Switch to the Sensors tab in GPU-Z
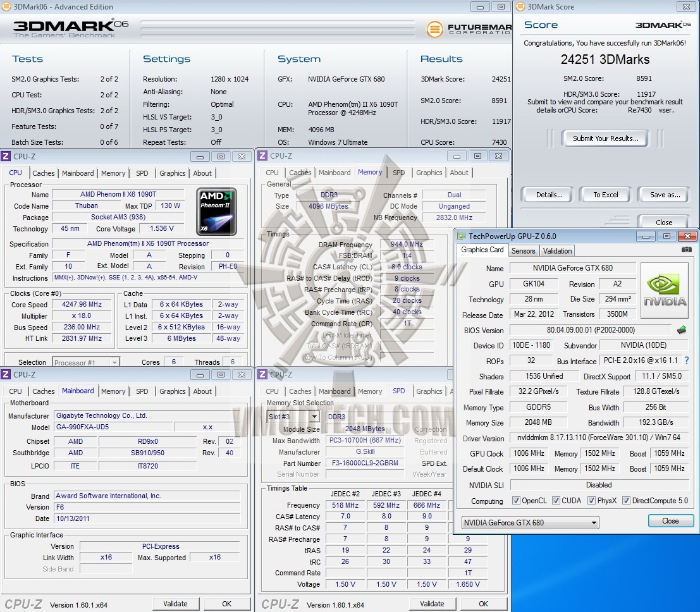 coord(523,250)
